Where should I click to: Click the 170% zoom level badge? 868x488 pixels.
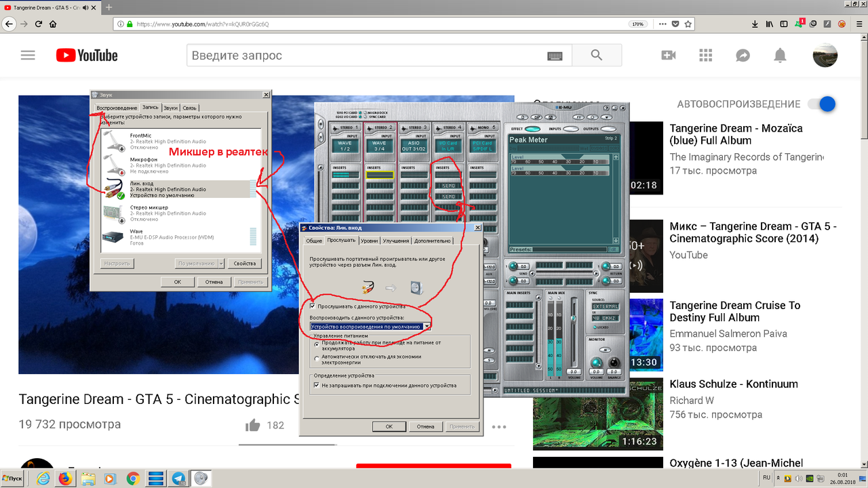pyautogui.click(x=637, y=24)
